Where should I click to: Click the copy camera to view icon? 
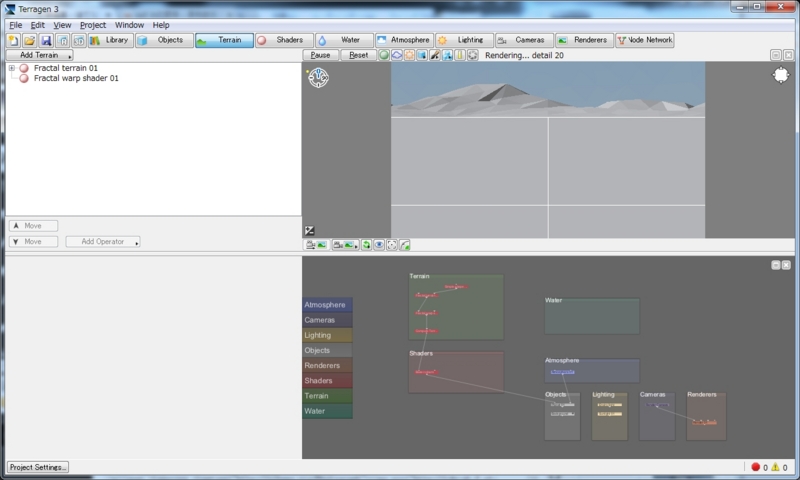pyautogui.click(x=316, y=245)
